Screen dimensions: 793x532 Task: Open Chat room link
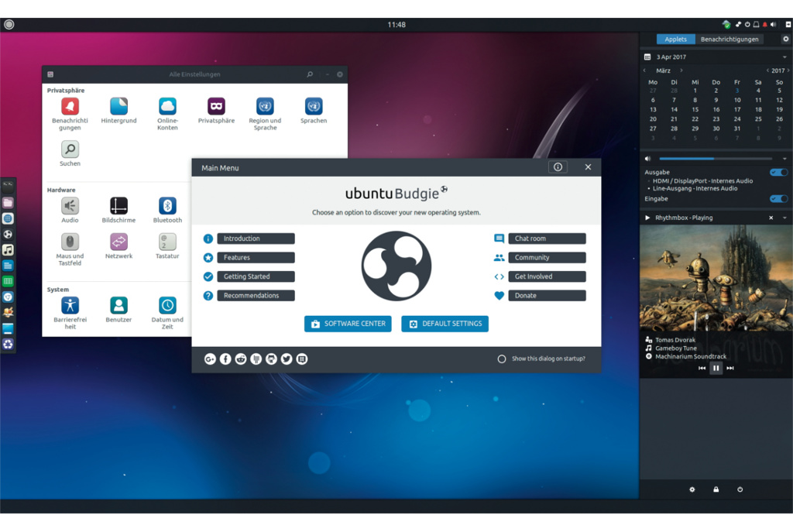pyautogui.click(x=548, y=239)
